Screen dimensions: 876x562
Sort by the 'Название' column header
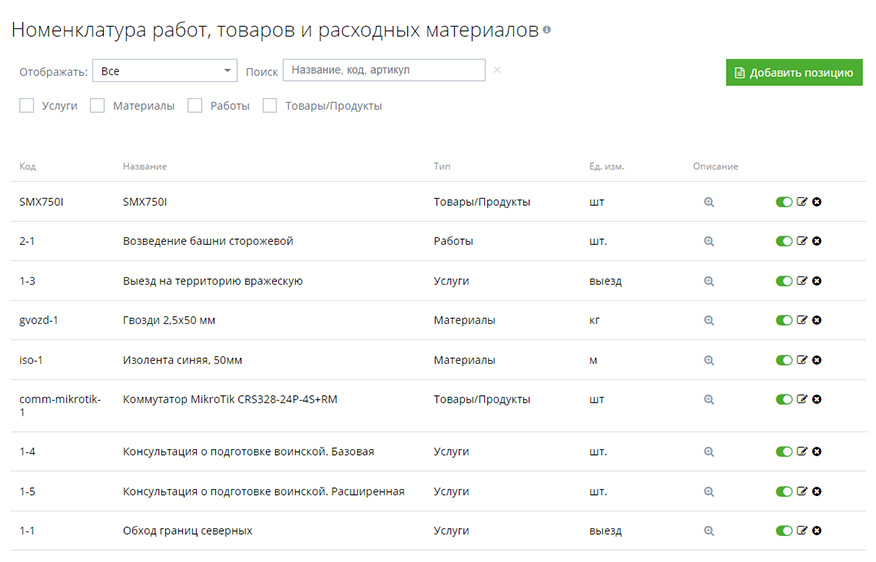click(145, 166)
